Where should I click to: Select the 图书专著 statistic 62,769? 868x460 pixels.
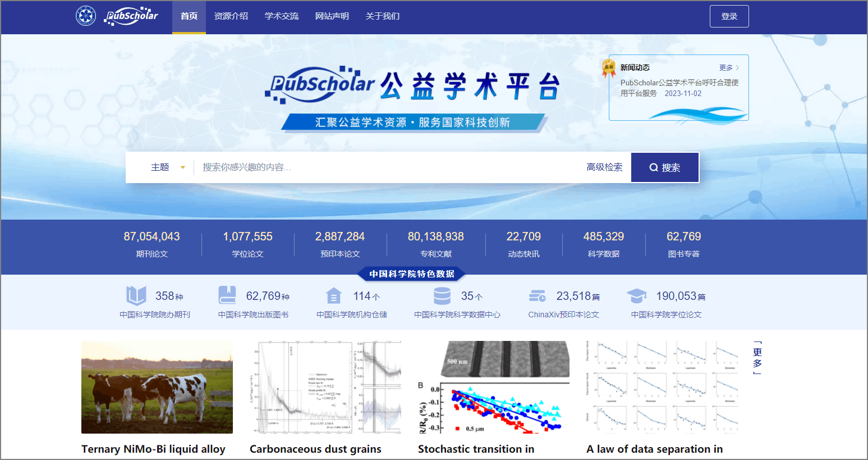click(x=684, y=244)
